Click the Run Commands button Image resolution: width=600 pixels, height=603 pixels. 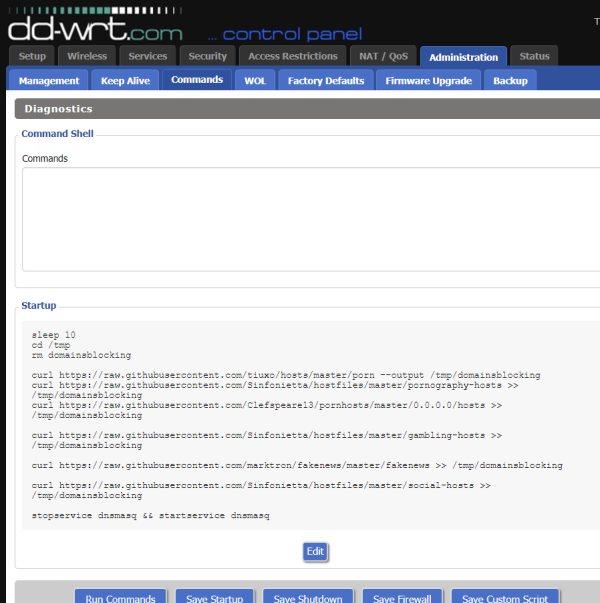point(120,597)
